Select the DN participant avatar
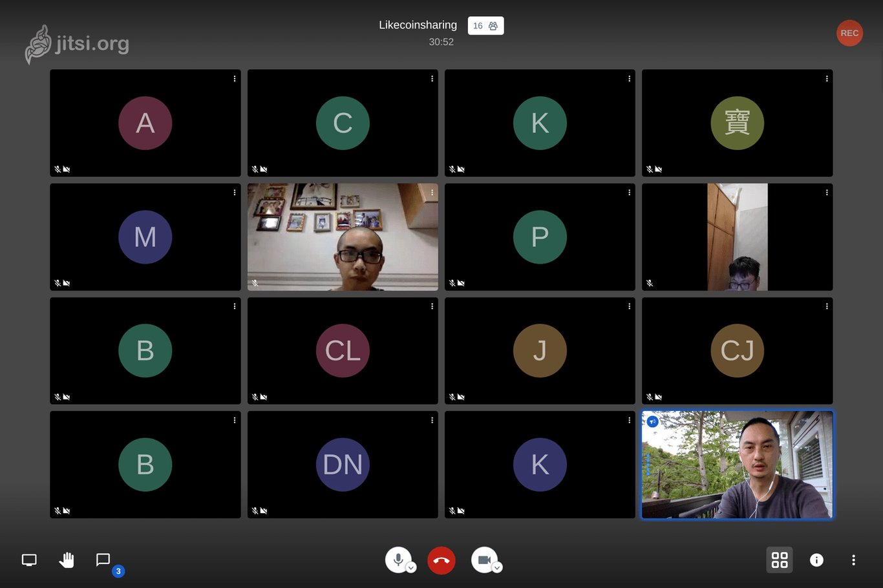Image resolution: width=883 pixels, height=588 pixels. 343,464
